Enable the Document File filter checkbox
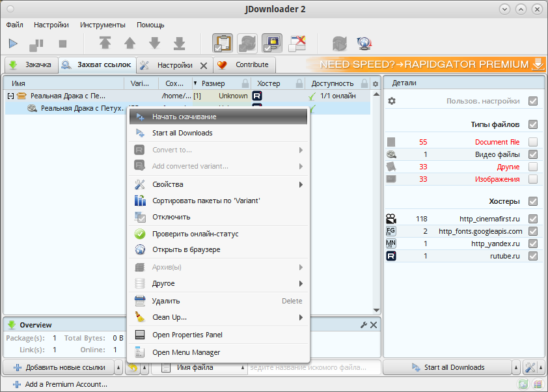The image size is (548, 392). (533, 142)
